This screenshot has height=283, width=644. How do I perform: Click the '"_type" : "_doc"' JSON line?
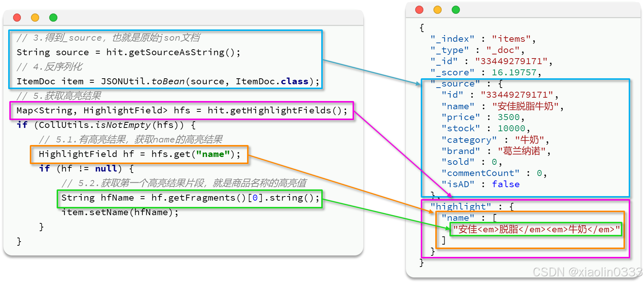click(x=477, y=50)
